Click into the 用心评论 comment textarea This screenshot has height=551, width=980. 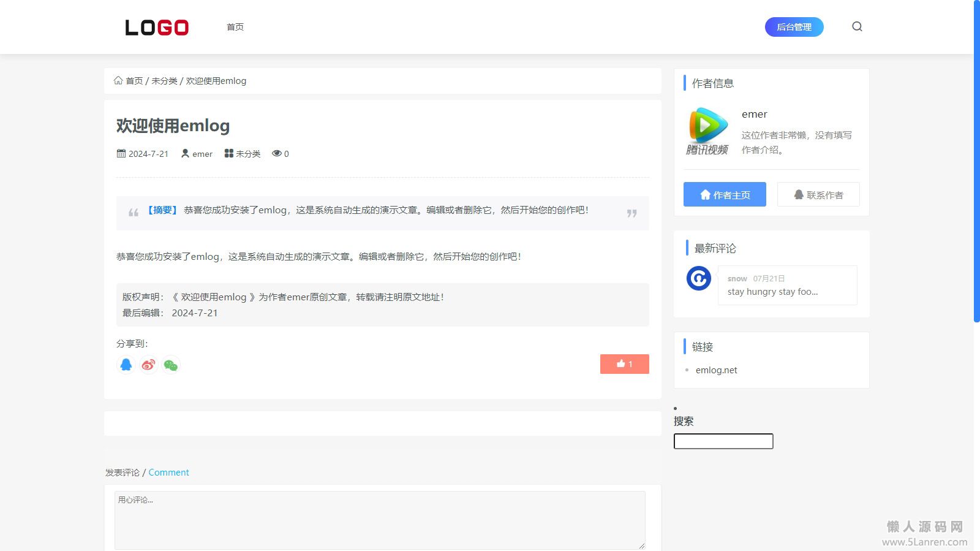click(x=380, y=520)
